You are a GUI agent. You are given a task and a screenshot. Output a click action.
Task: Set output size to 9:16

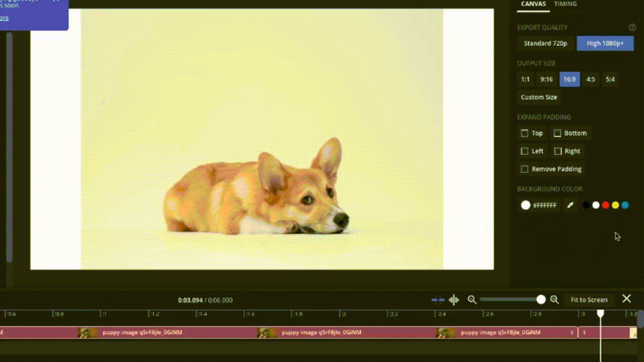tap(546, 79)
